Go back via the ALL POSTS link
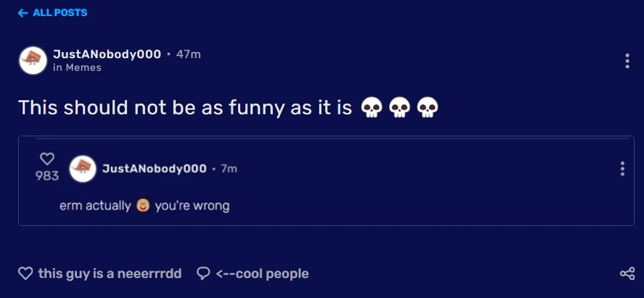The image size is (644, 298). 53,13
